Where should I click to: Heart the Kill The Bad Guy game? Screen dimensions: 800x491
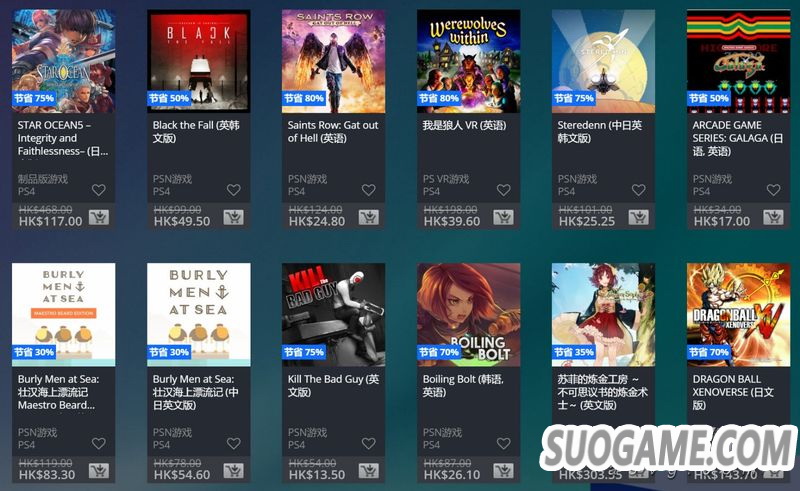(369, 444)
